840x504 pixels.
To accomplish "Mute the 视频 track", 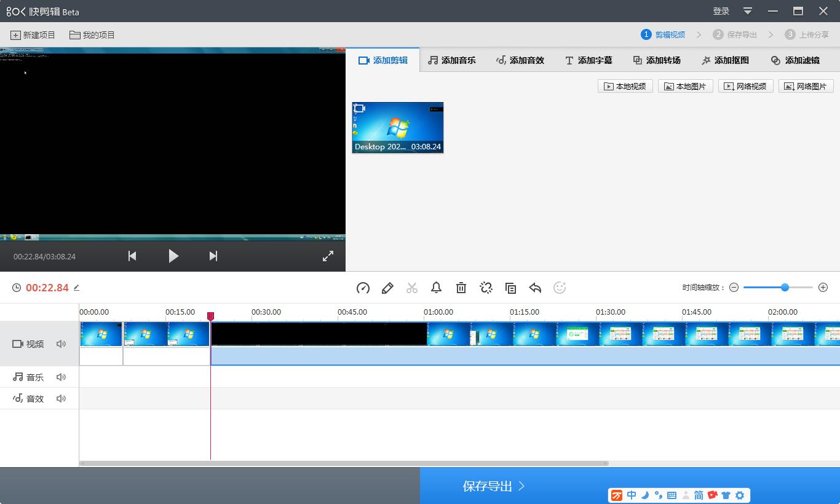I will click(61, 344).
